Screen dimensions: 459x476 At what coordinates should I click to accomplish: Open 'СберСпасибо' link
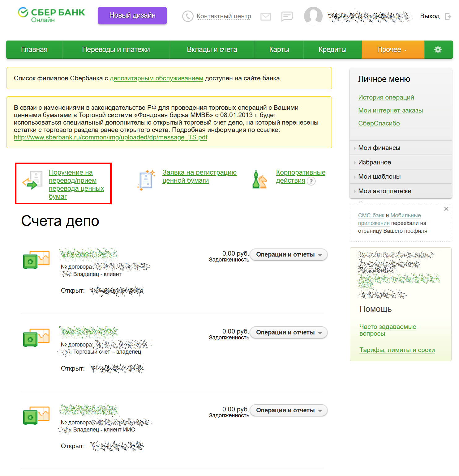coord(379,123)
